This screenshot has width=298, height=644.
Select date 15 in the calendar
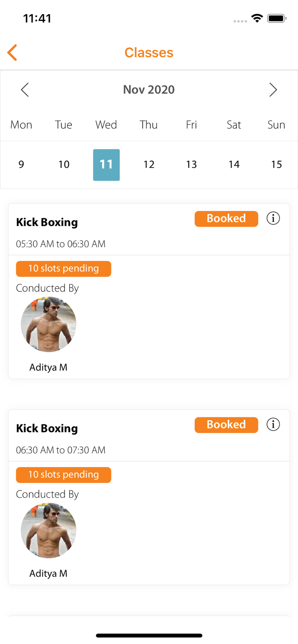tap(276, 164)
